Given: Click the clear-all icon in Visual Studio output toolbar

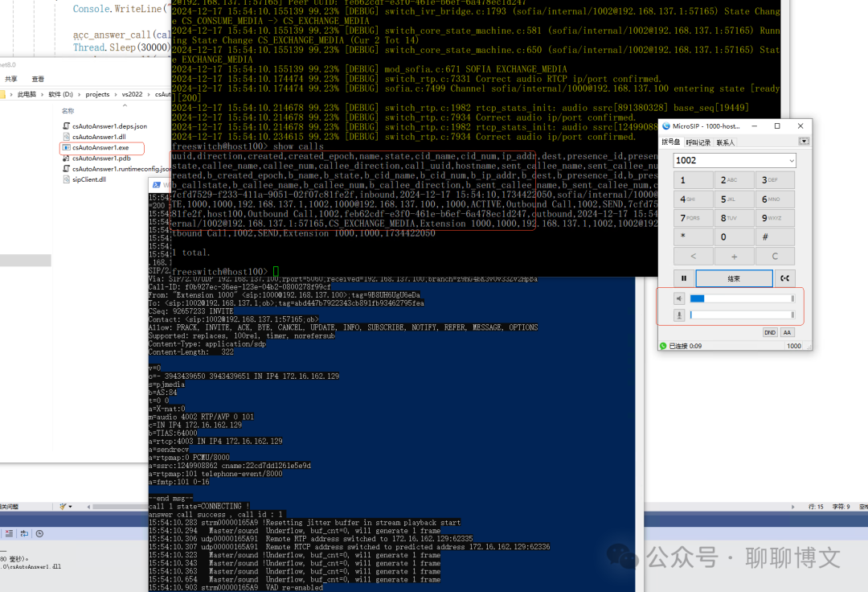Looking at the screenshot, I should pyautogui.click(x=10, y=534).
